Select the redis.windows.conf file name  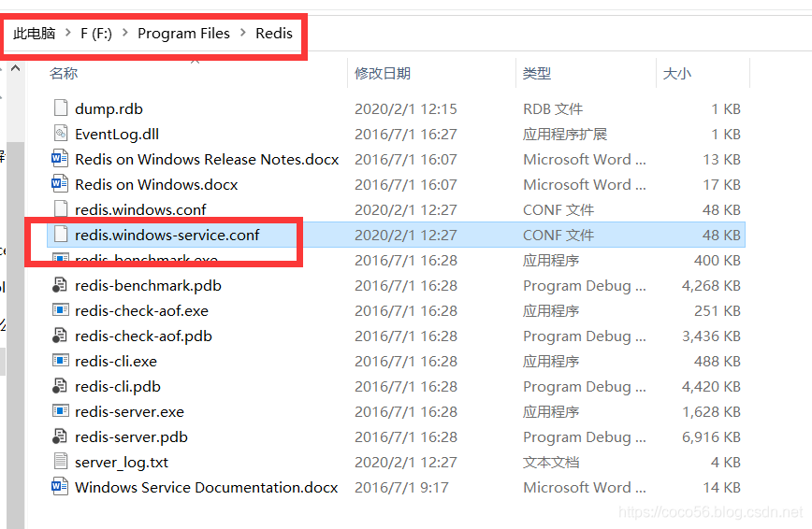click(x=140, y=209)
